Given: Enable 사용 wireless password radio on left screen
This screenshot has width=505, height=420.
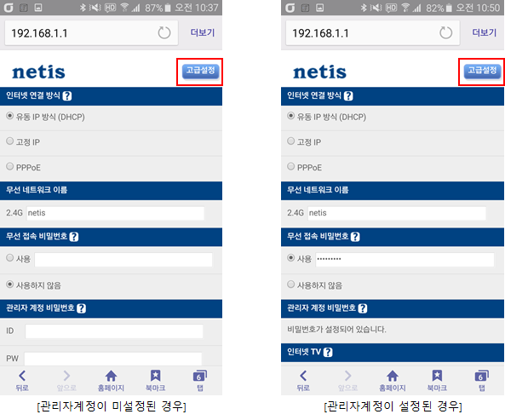Looking at the screenshot, I should coord(9,257).
